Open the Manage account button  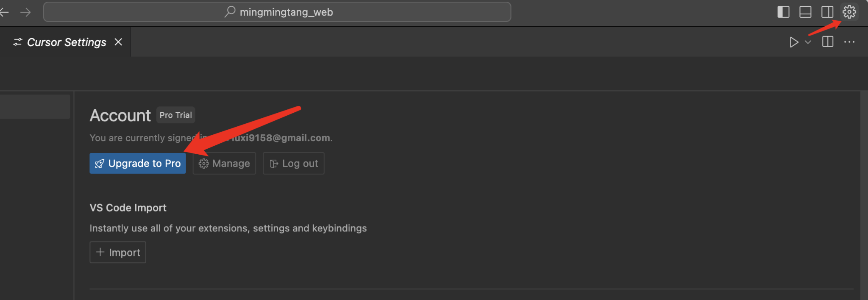click(x=224, y=164)
